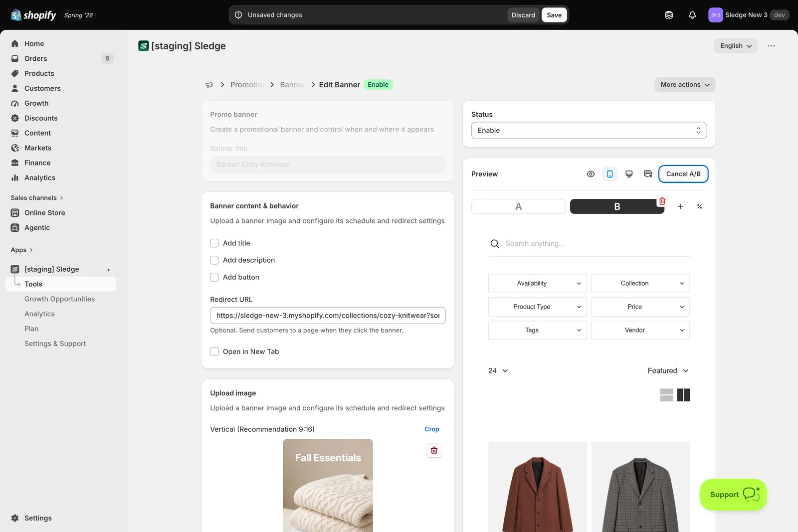Select variant B tab

[617, 206]
